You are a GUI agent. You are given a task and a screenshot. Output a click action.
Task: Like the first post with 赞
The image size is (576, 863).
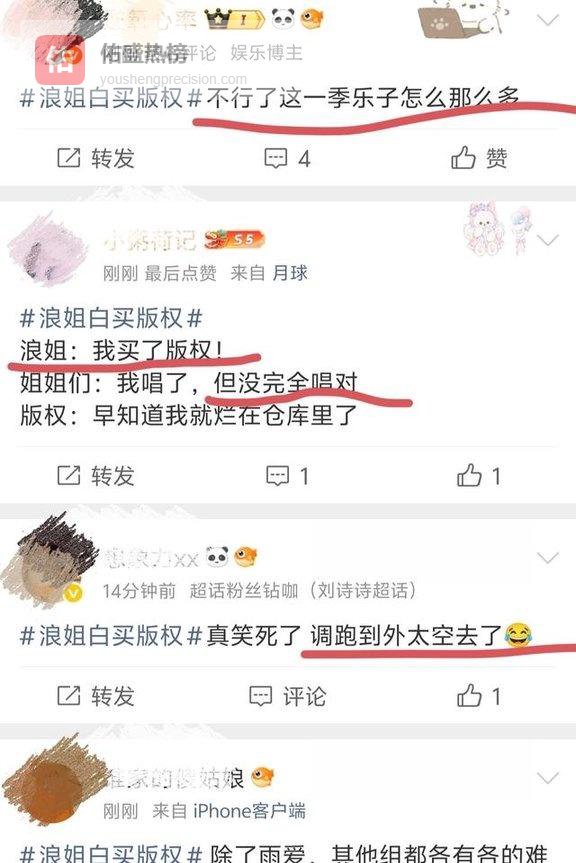pos(479,158)
